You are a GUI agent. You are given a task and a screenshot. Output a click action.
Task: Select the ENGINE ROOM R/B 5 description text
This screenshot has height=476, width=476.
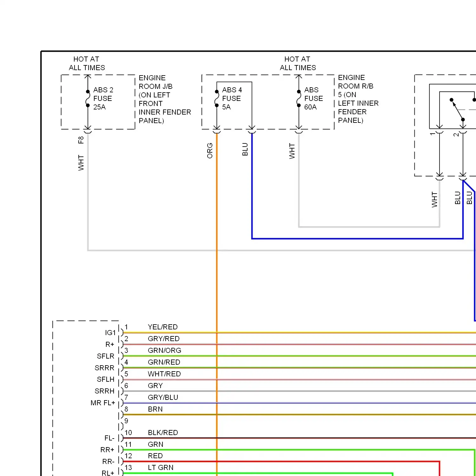click(358, 99)
